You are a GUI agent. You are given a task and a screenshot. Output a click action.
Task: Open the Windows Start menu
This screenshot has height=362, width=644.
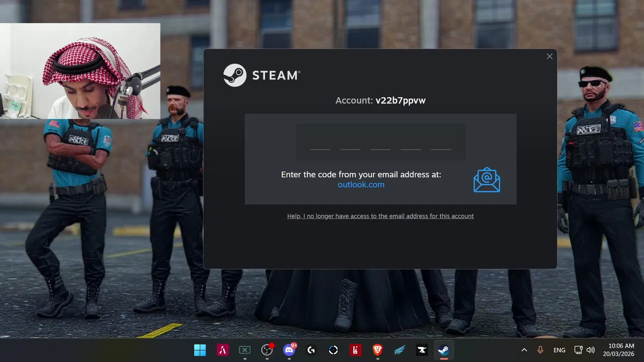point(200,350)
